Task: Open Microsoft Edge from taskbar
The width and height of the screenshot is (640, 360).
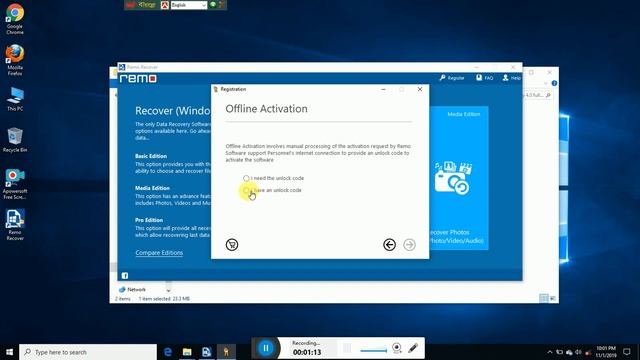Action: pyautogui.click(x=168, y=352)
